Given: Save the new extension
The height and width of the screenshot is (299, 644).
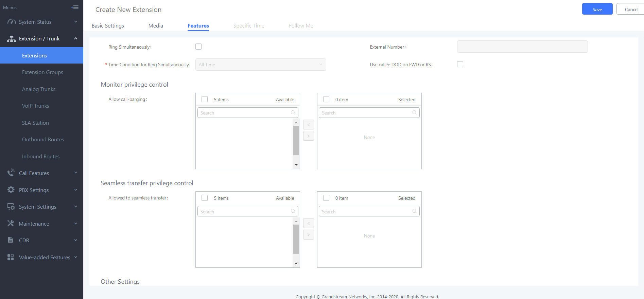Looking at the screenshot, I should point(597,9).
